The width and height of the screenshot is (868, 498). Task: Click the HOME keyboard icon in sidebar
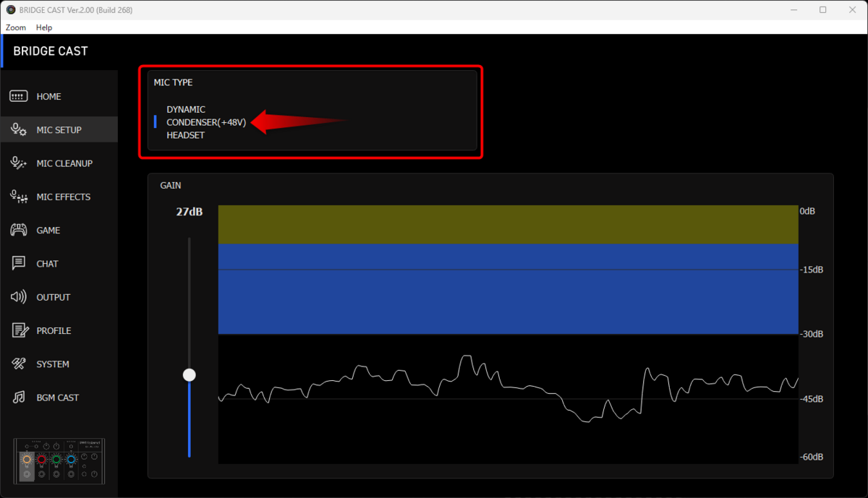pos(19,96)
